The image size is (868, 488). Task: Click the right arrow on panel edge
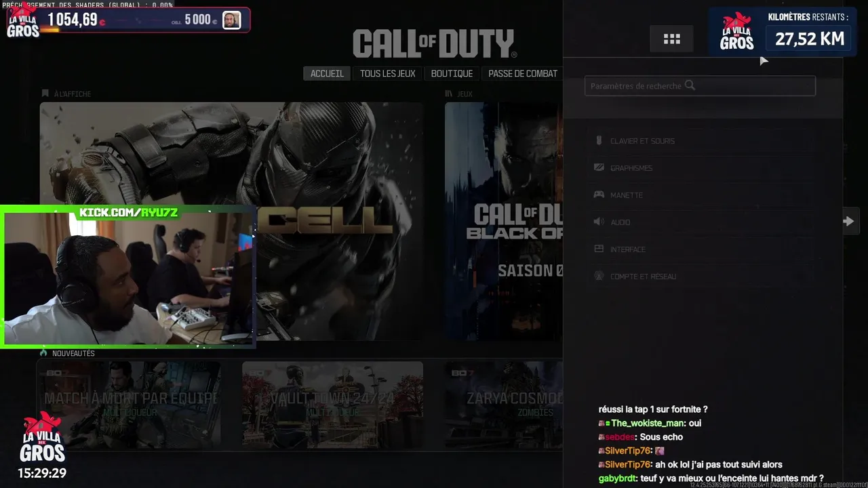click(848, 221)
